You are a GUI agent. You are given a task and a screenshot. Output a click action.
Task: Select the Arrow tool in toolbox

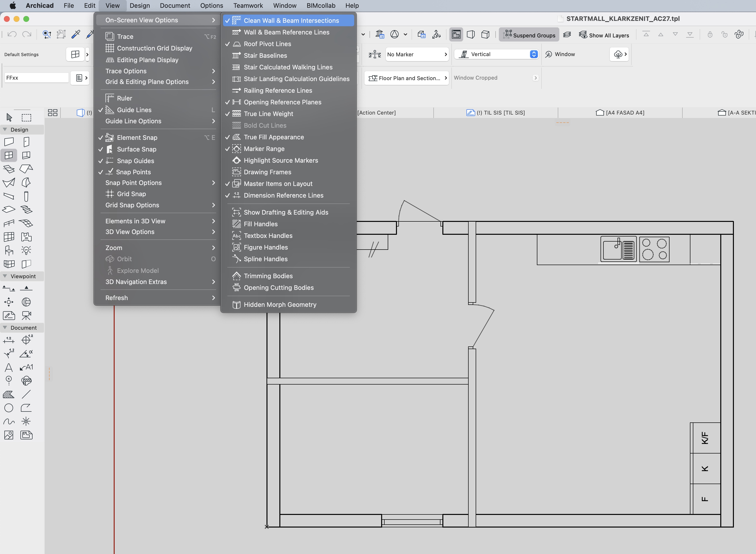click(x=9, y=117)
